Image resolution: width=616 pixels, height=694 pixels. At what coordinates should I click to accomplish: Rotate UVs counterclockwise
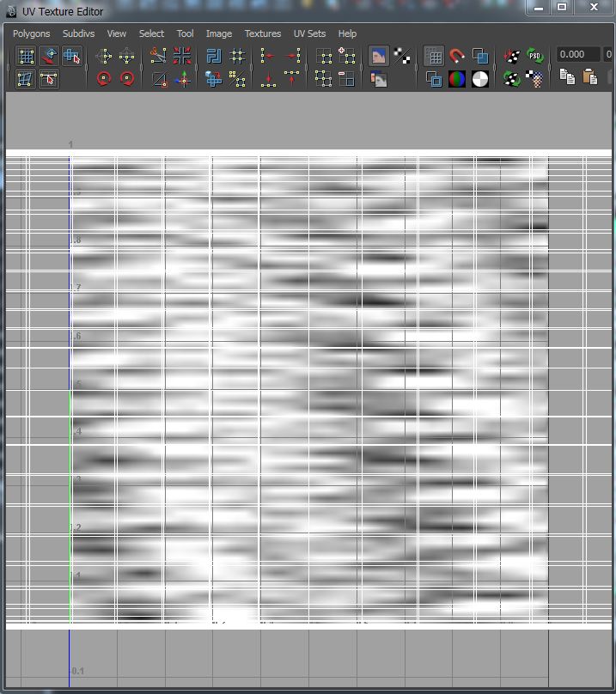pyautogui.click(x=104, y=79)
